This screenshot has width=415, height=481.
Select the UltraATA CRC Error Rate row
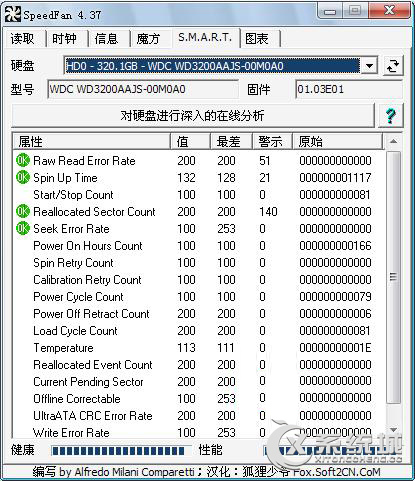pos(199,416)
